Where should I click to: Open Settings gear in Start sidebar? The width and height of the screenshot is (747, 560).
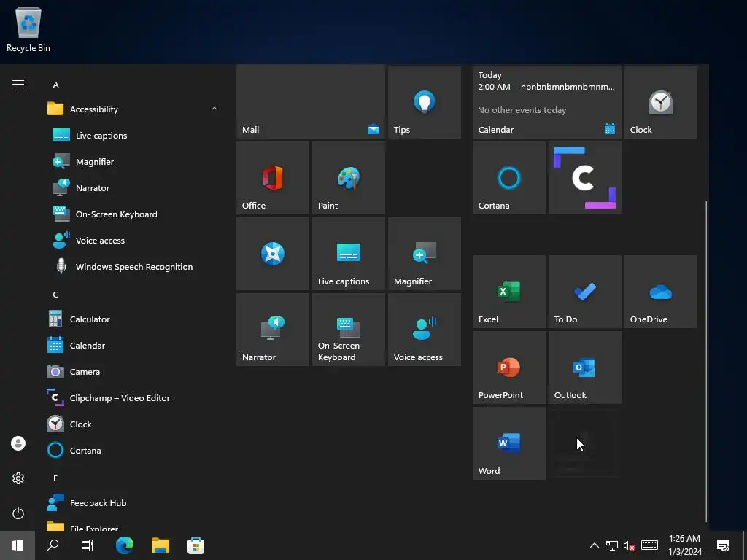pyautogui.click(x=18, y=478)
